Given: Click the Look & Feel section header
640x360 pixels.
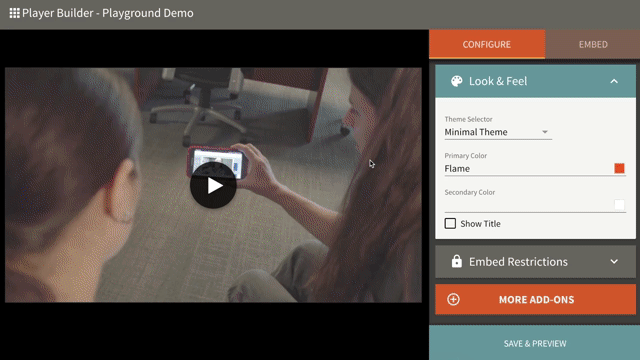Looking at the screenshot, I should pyautogui.click(x=535, y=81).
